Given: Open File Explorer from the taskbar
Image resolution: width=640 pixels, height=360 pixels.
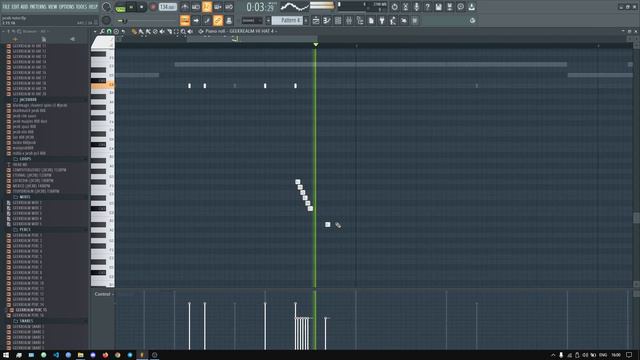Looking at the screenshot, I should (x=80, y=355).
